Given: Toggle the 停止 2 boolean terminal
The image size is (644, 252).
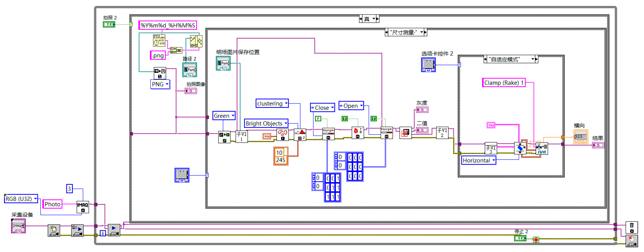Looking at the screenshot, I should 520,238.
